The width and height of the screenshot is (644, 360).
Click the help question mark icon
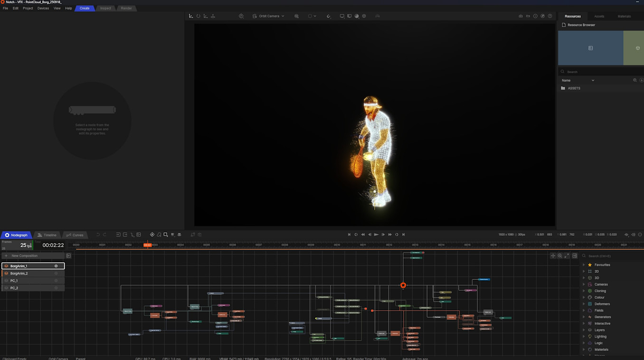click(550, 16)
